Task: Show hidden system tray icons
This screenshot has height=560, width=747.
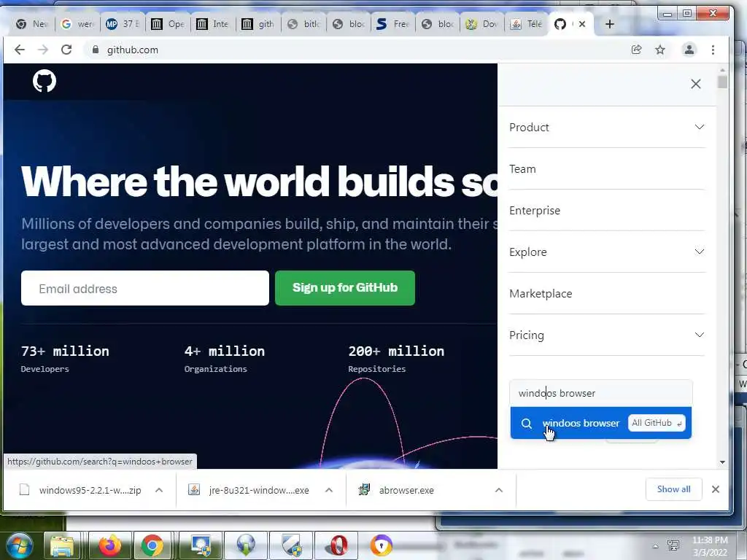Action: (x=656, y=546)
